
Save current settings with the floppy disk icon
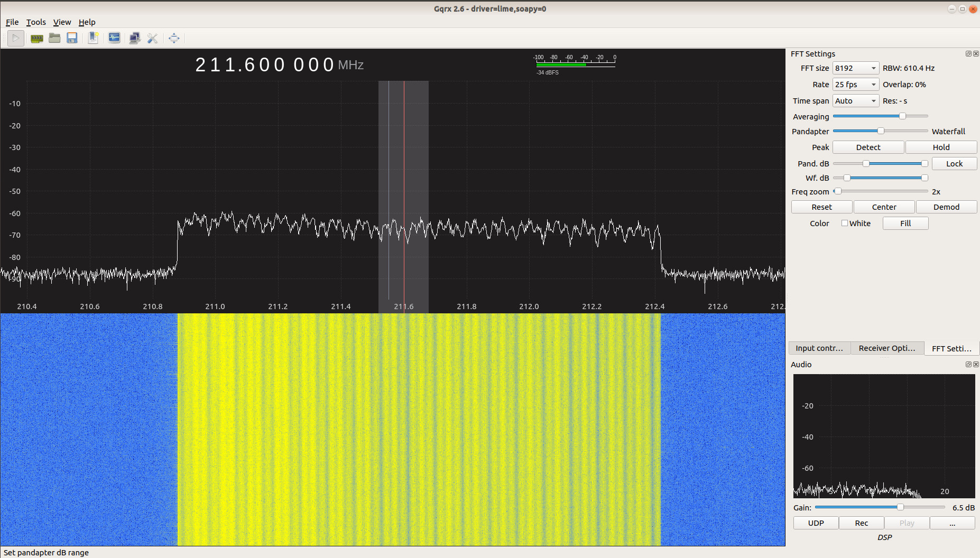click(x=72, y=38)
